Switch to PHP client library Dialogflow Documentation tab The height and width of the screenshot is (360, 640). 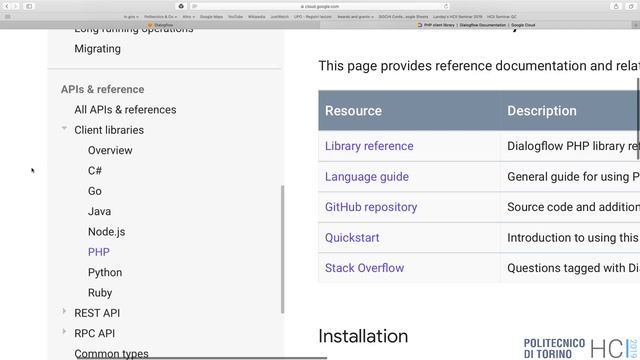coord(476,25)
